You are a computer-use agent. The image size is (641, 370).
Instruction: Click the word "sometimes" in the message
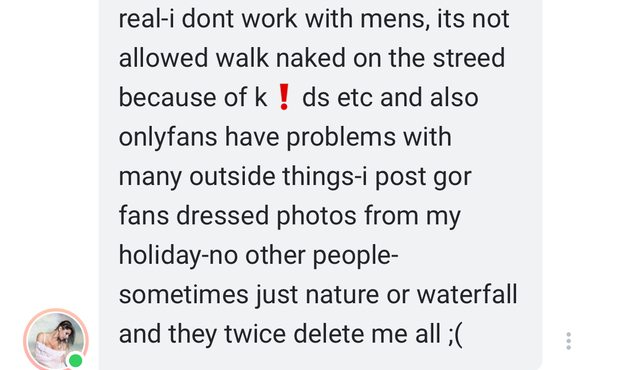pos(184,295)
